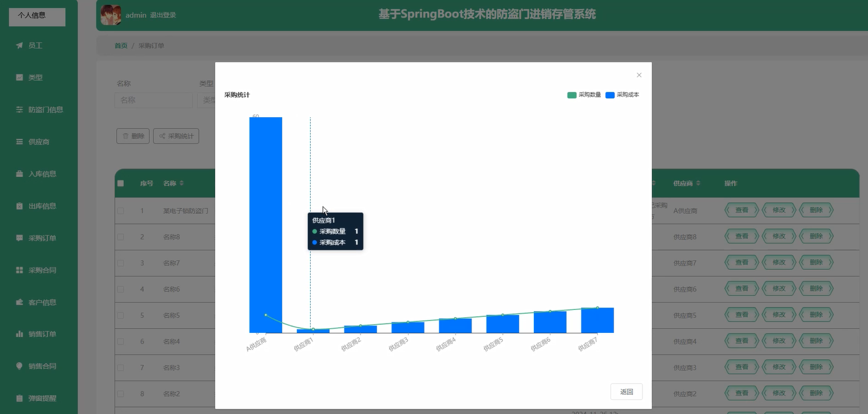
Task: Check the row 名称8 checkbox
Action: coord(121,237)
